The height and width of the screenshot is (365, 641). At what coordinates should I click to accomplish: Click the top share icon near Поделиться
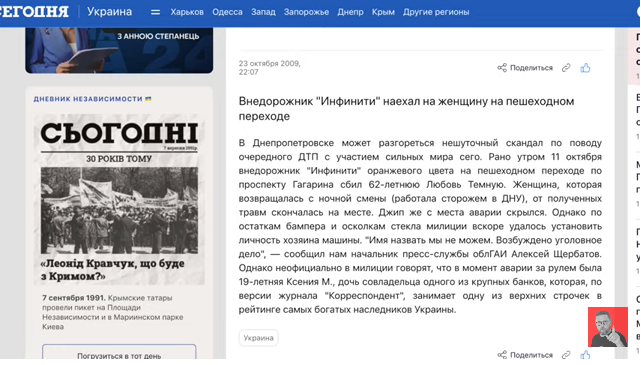click(x=502, y=68)
